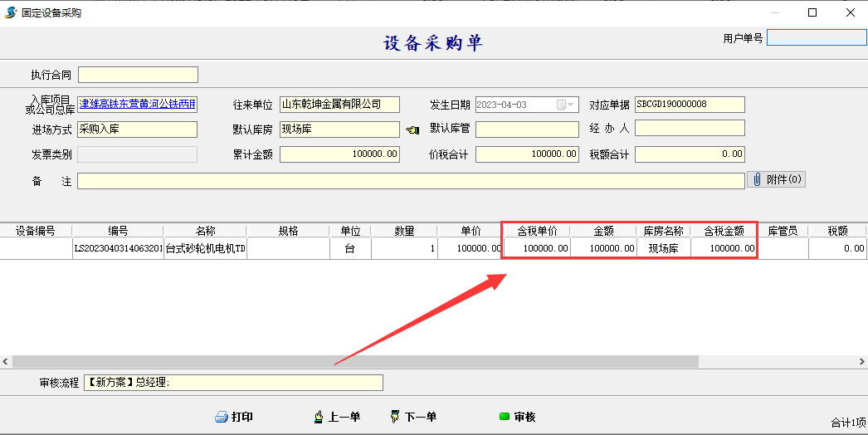Maximize the 固定设备采购 window
The height and width of the screenshot is (435, 868).
pyautogui.click(x=812, y=12)
